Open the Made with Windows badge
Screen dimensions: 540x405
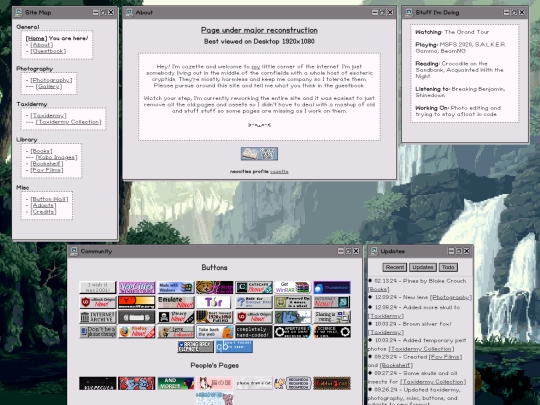tap(176, 288)
